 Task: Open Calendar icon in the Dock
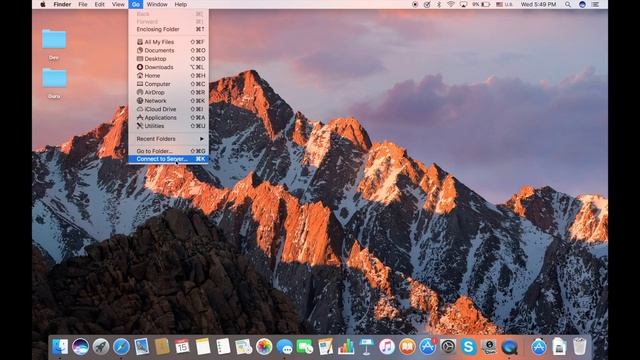(x=182, y=347)
